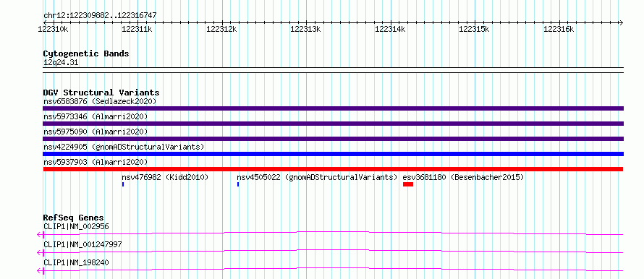The width and height of the screenshot is (644, 279).
Task: Click the CLIP1|NM_198240 transcript label
Action: click(76, 262)
